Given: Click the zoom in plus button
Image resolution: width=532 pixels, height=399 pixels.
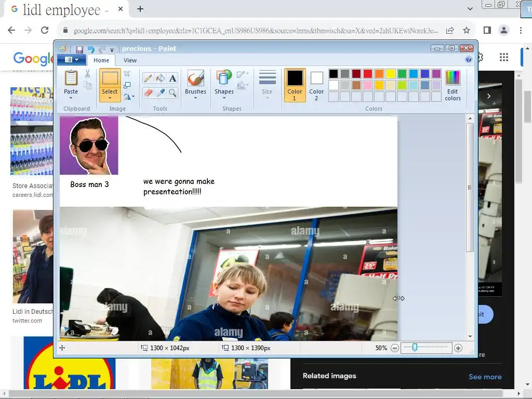Looking at the screenshot, I should (458, 348).
